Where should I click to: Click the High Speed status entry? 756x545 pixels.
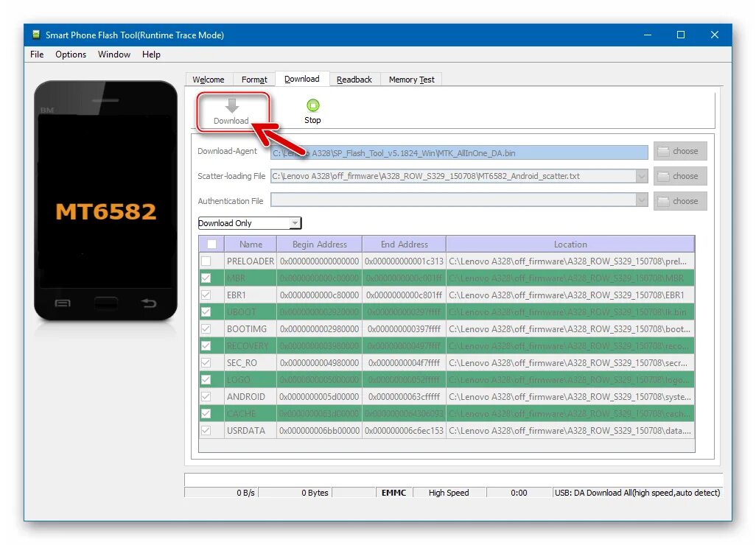click(x=449, y=493)
